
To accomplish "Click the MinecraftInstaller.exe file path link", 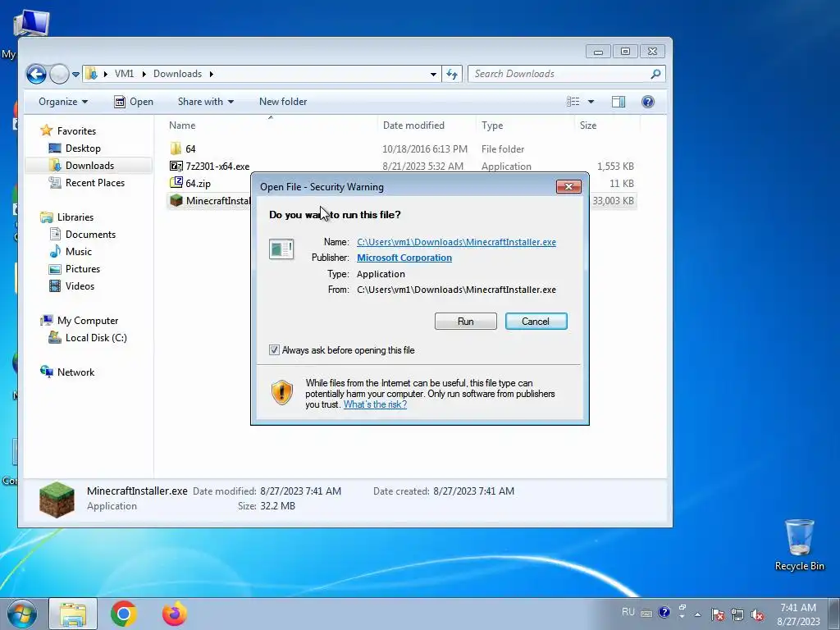I will point(456,242).
